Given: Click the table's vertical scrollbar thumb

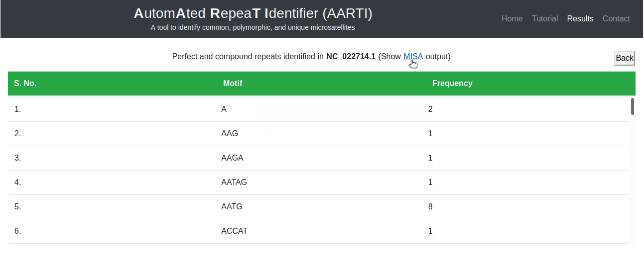Looking at the screenshot, I should click(x=632, y=106).
